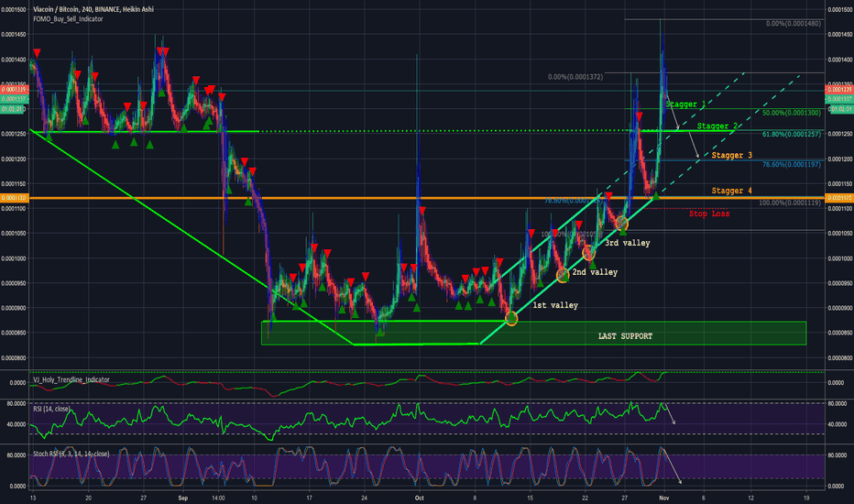This screenshot has height=504, width=854.
Task: Click the red 0.0001339 tag on right scale
Action: coord(839,90)
